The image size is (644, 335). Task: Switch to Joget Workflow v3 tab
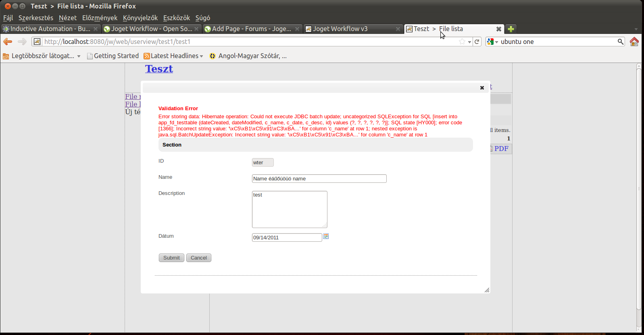(353, 29)
